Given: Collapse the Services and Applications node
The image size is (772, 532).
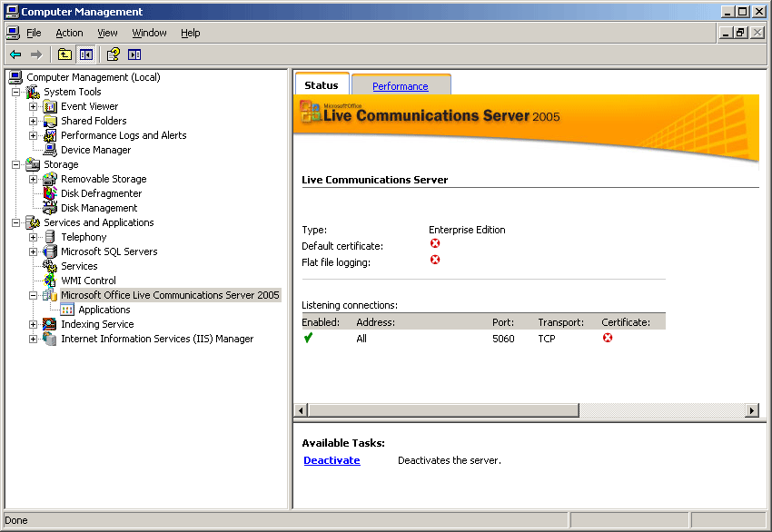Looking at the screenshot, I should click(15, 222).
